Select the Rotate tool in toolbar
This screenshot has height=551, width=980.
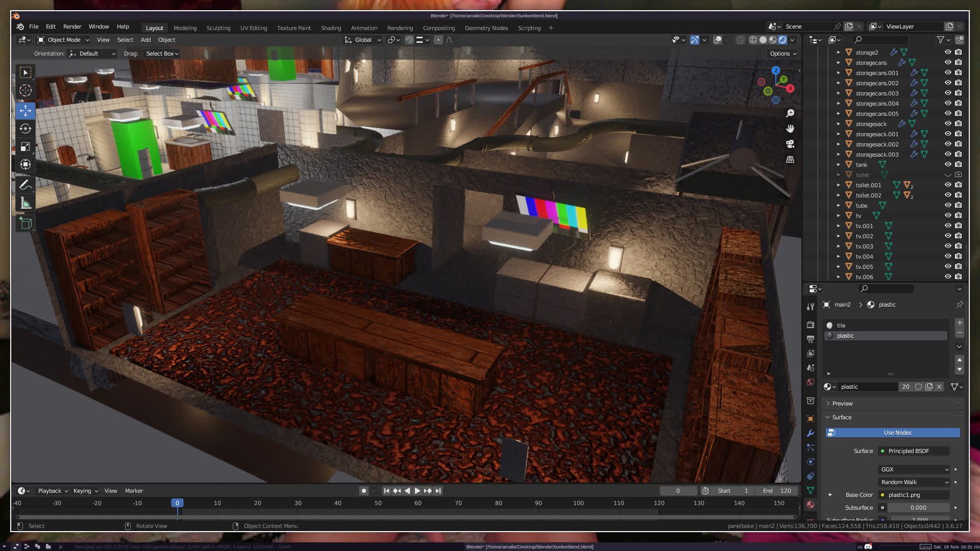pyautogui.click(x=26, y=129)
